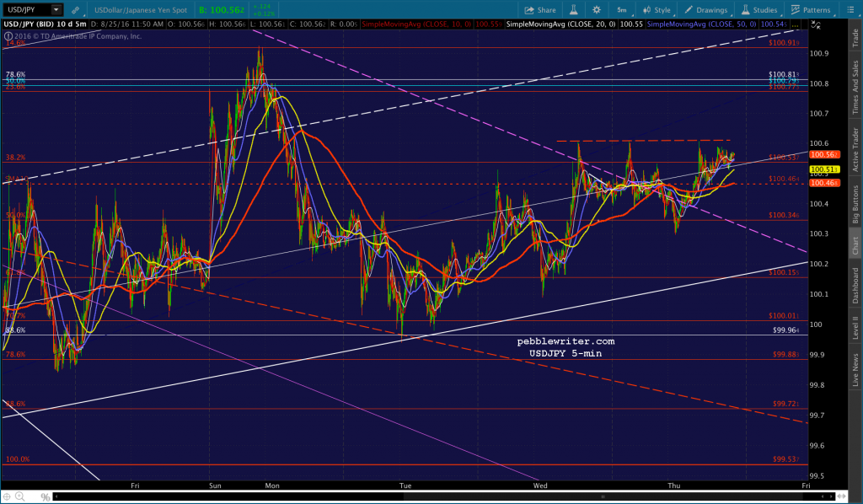The width and height of the screenshot is (863, 504).
Task: Open the Drawings menu
Action: pyautogui.click(x=706, y=10)
